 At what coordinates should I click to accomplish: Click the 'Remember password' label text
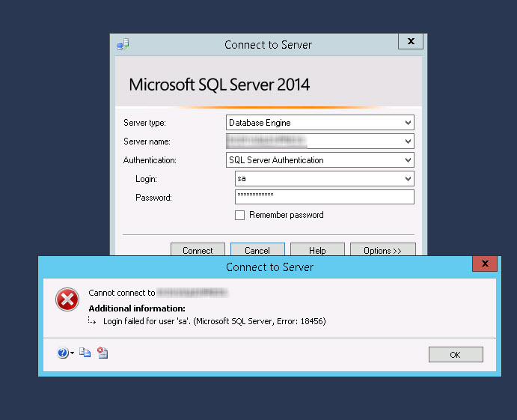[x=287, y=215]
